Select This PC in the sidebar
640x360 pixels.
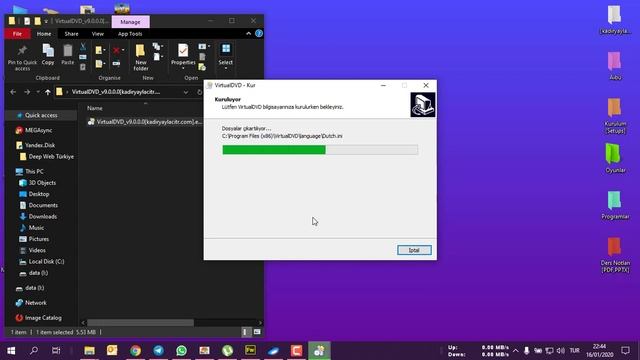pyautogui.click(x=29, y=171)
